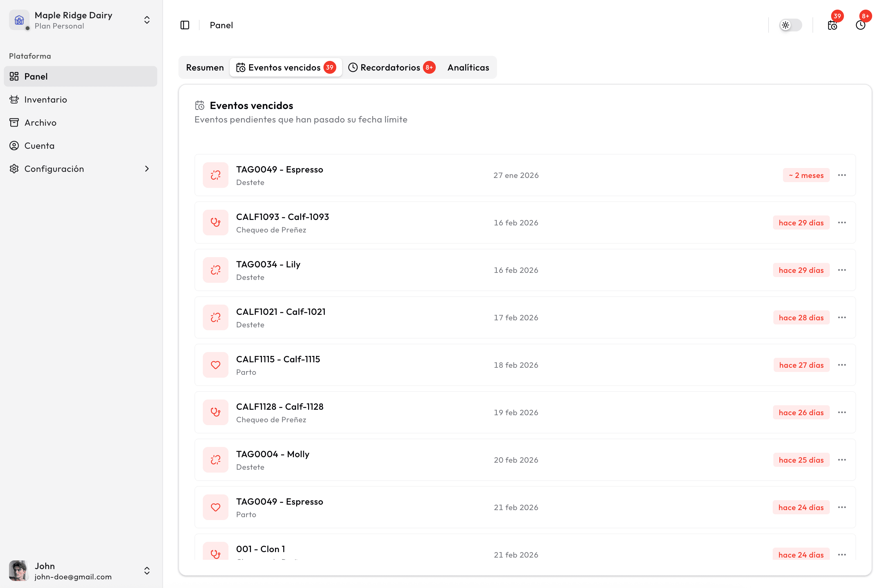Open reminders clock icon in header
Viewport: 885px width, 588px height.
click(x=860, y=25)
